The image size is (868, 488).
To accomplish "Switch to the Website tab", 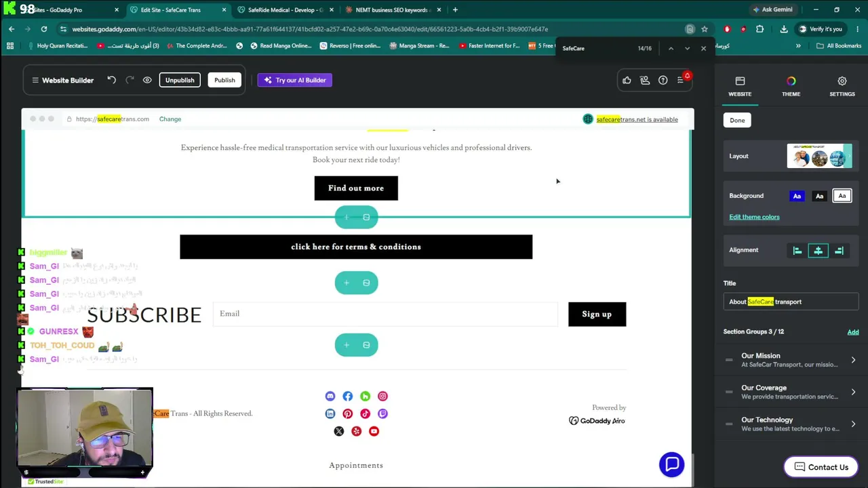I will click(740, 87).
